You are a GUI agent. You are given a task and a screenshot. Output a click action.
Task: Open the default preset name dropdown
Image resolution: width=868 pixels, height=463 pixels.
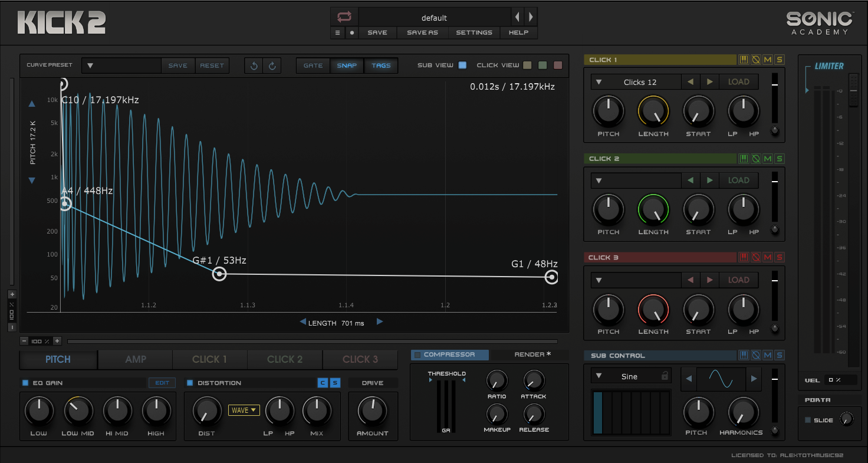coord(434,17)
